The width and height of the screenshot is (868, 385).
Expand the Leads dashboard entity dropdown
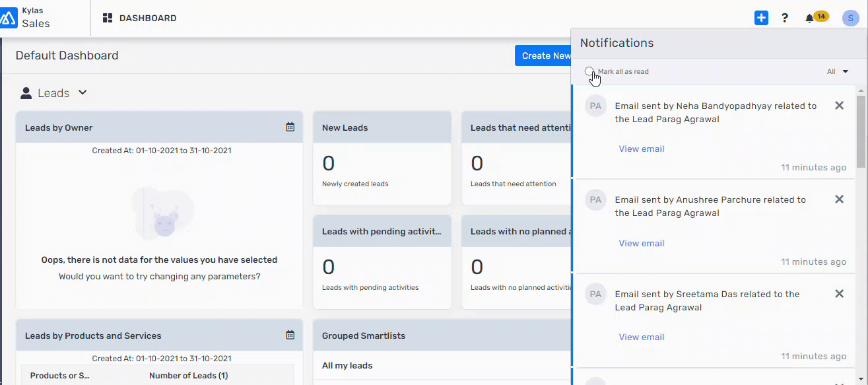tap(83, 92)
